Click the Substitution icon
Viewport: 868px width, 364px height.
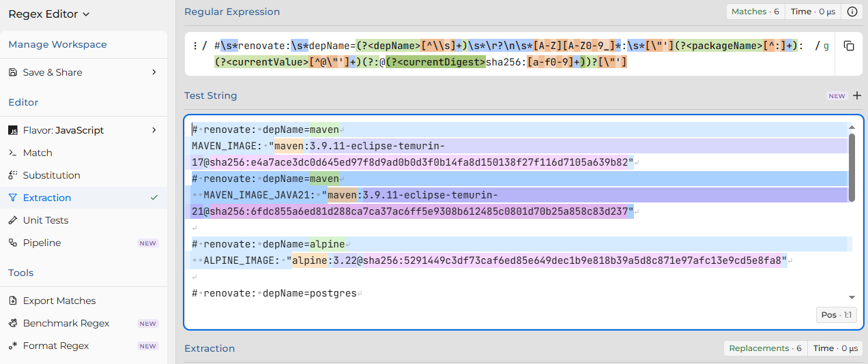click(13, 175)
